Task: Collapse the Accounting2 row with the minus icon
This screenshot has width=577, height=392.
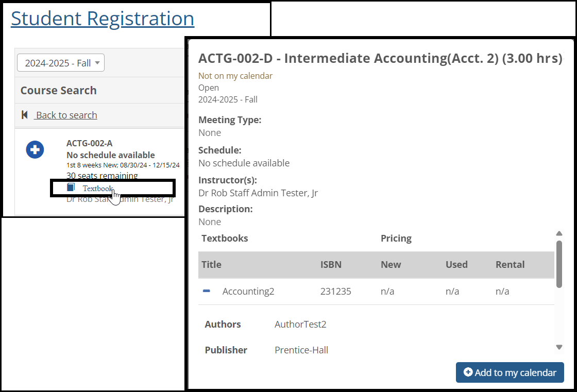Action: tap(207, 291)
